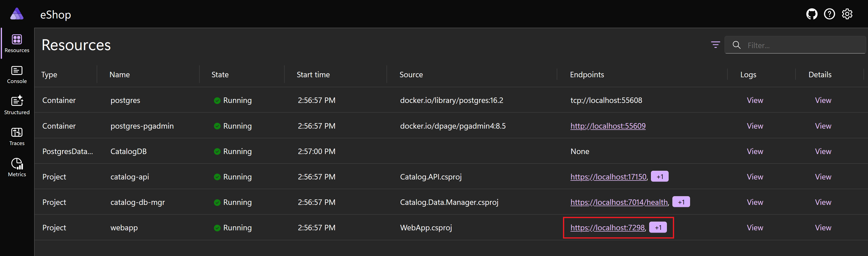Expand the +1 endpoints badge for webapp
The image size is (868, 256).
[x=658, y=228]
